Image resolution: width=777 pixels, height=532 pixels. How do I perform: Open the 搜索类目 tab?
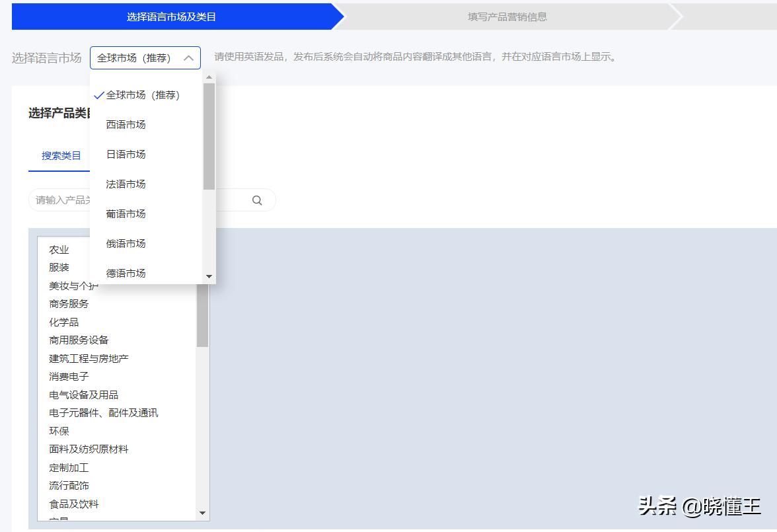click(60, 155)
